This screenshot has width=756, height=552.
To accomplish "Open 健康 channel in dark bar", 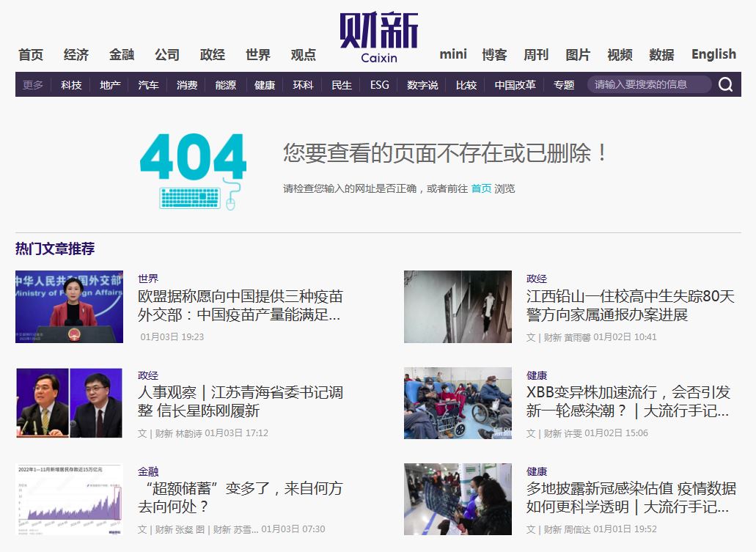I will click(x=265, y=85).
